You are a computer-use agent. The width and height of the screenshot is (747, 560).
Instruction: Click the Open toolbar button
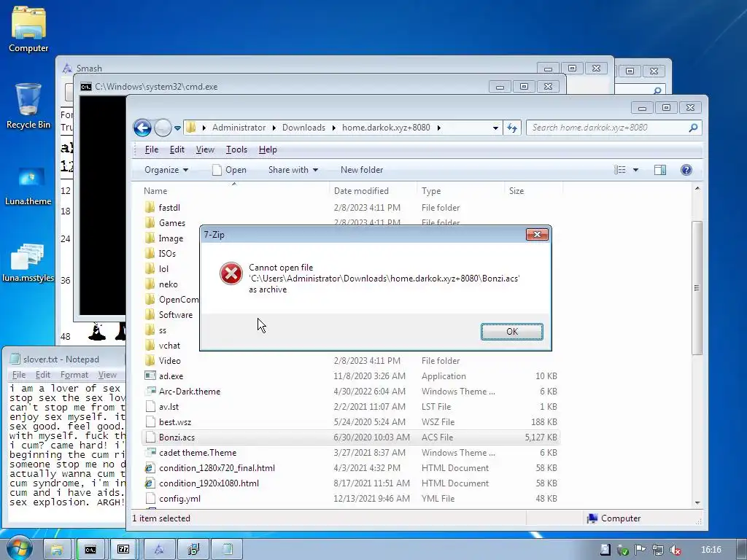[x=229, y=170]
